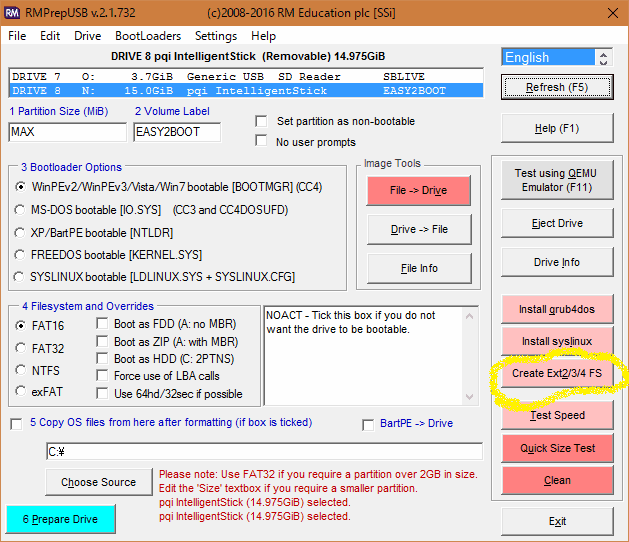This screenshot has width=629, height=542.
Task: Tick Copy OS files after formatting checkbox
Action: tap(16, 424)
